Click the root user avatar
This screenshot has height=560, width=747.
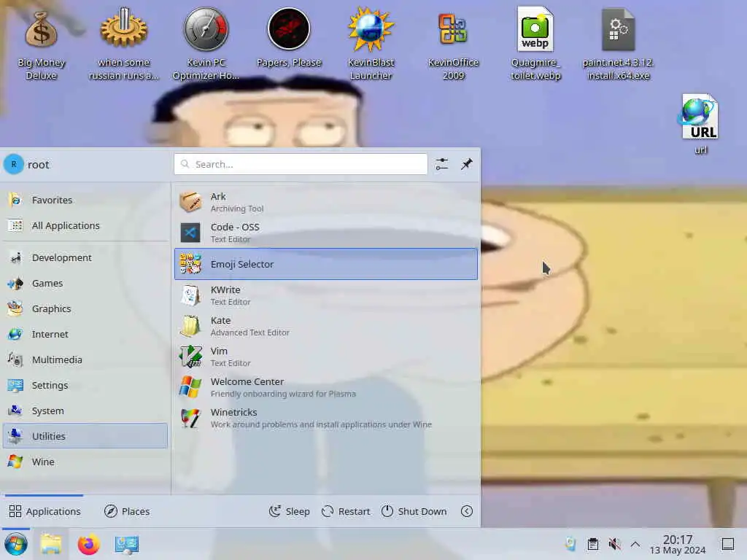point(14,164)
